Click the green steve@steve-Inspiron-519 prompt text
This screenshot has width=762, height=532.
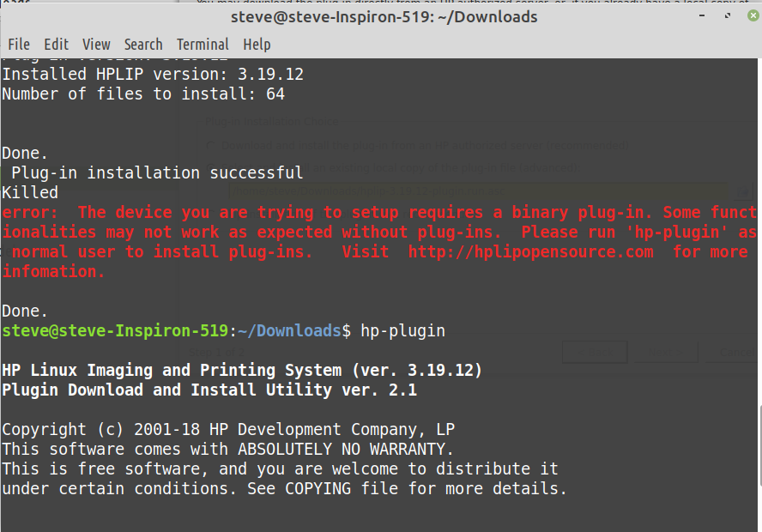(115, 331)
